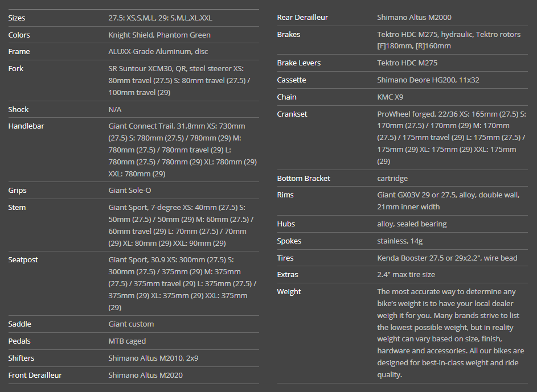
Task: Select the SR Suntour XCM30 fork description
Action: click(x=182, y=80)
